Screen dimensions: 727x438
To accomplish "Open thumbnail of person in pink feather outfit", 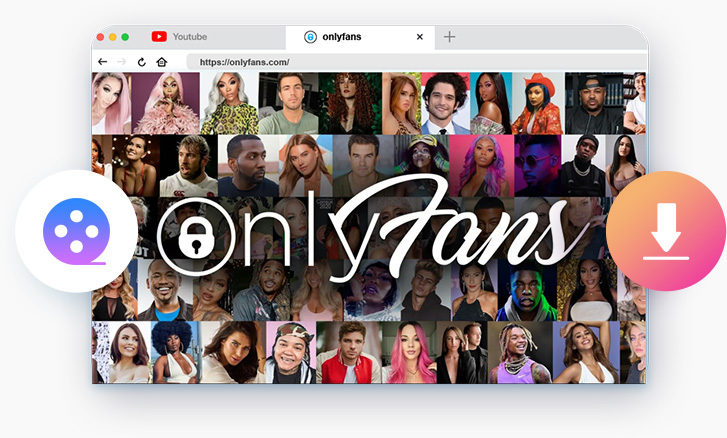I will 166,103.
